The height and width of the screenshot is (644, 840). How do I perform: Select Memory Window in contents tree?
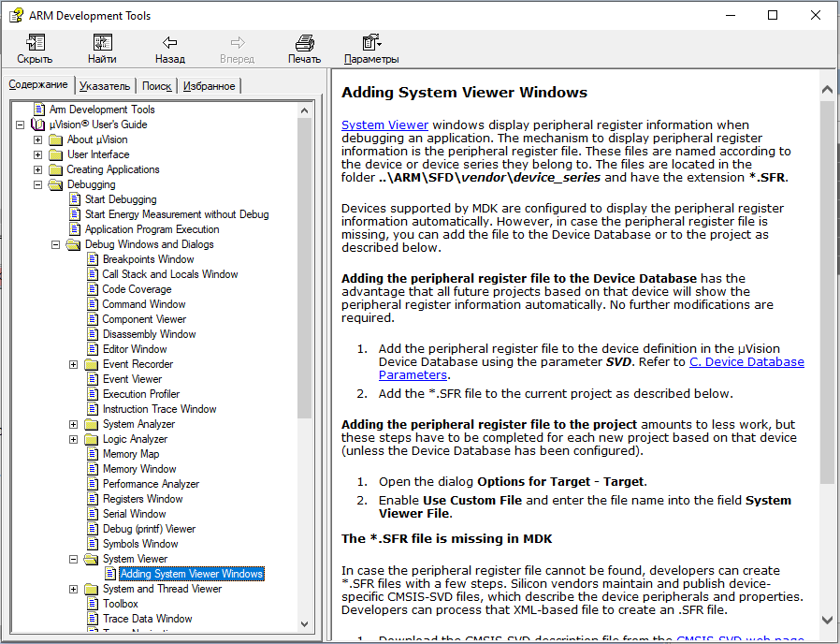pyautogui.click(x=139, y=469)
